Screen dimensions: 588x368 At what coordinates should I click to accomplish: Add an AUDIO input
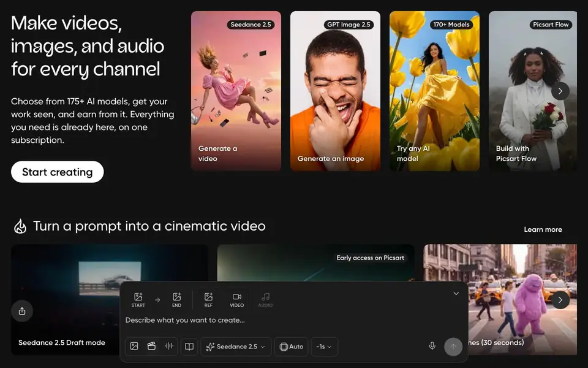[265, 300]
